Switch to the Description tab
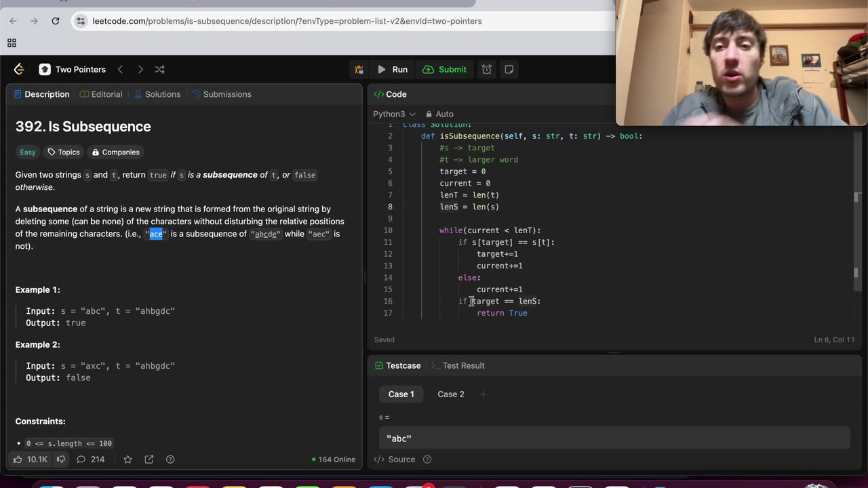868x488 pixels. point(41,94)
